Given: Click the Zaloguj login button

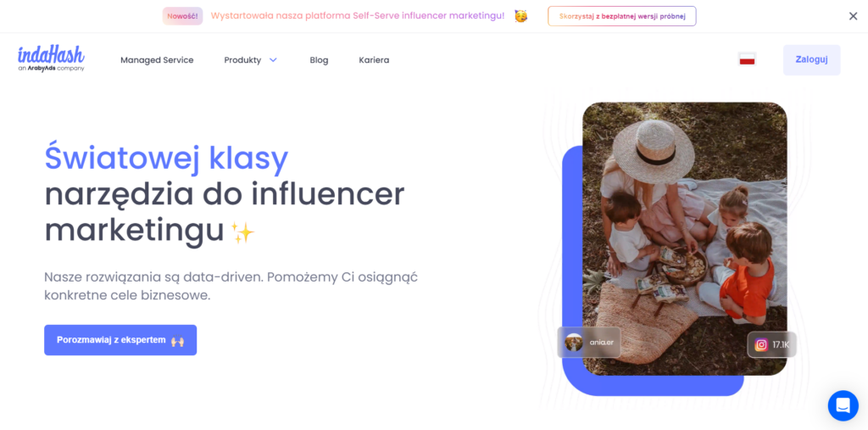Looking at the screenshot, I should (811, 60).
